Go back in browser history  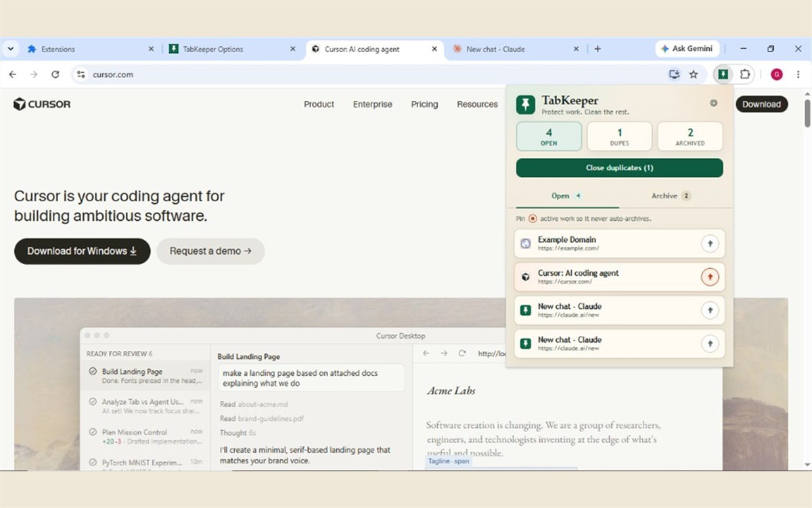click(x=12, y=75)
